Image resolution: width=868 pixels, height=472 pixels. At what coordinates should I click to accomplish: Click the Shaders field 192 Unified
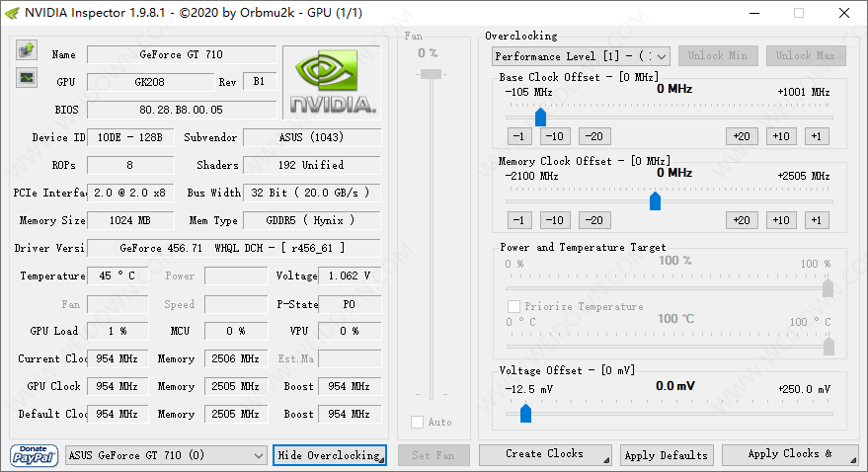click(x=312, y=165)
